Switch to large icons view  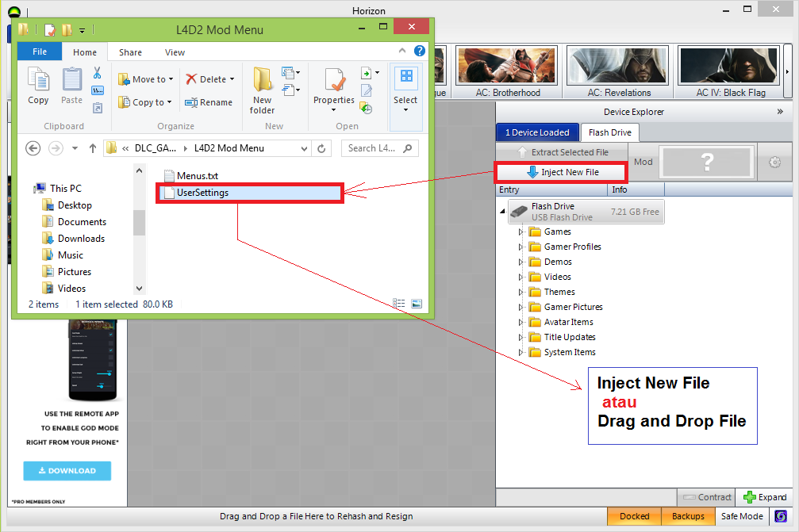(x=417, y=304)
